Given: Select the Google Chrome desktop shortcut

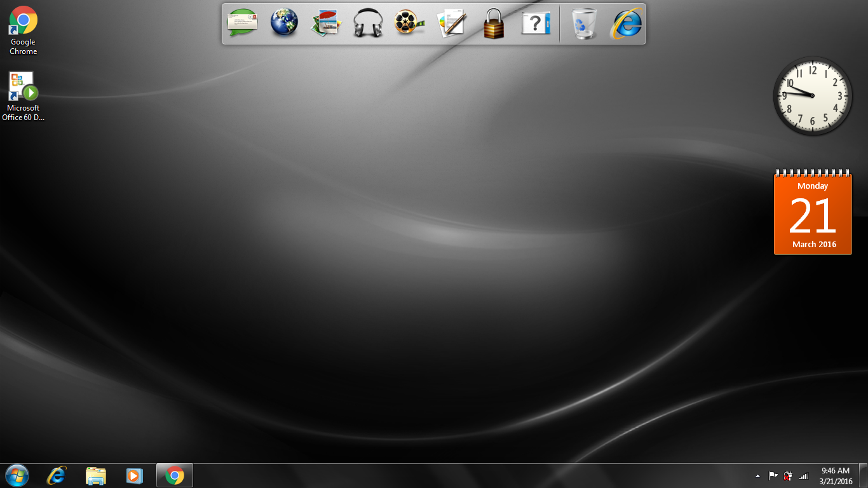Looking at the screenshot, I should point(24,30).
